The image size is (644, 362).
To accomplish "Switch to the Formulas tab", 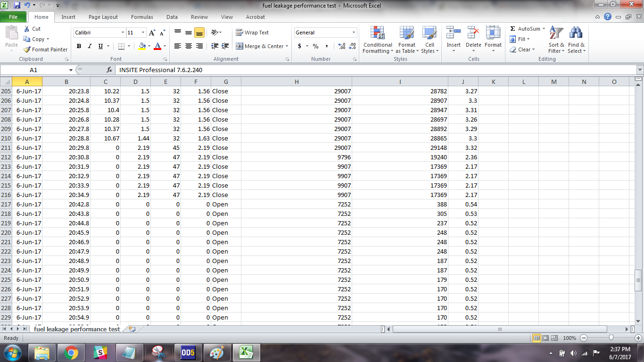I will (x=142, y=17).
